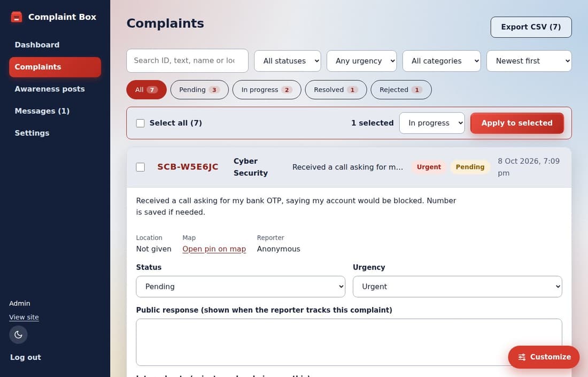Click the Not given location value
The image size is (588, 377).
tap(154, 249)
